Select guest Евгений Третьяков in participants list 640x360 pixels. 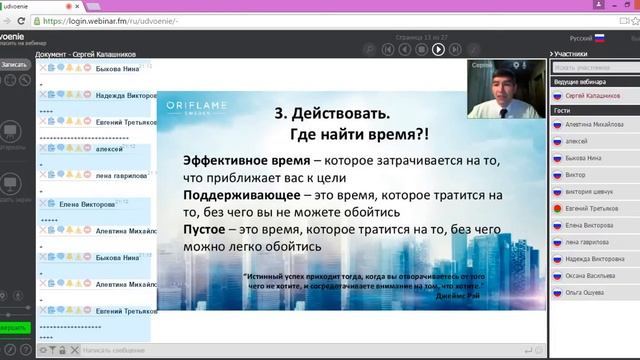595,209
